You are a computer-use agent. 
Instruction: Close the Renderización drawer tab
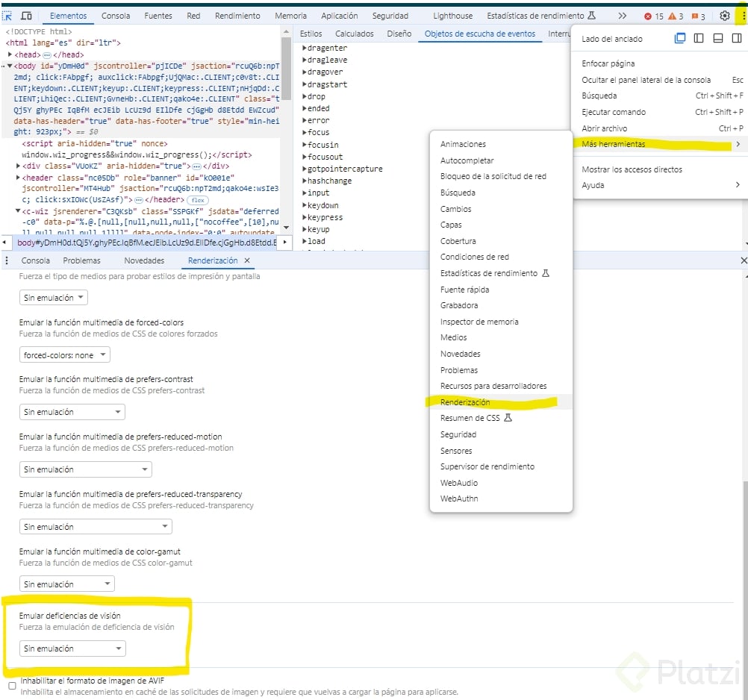click(247, 260)
